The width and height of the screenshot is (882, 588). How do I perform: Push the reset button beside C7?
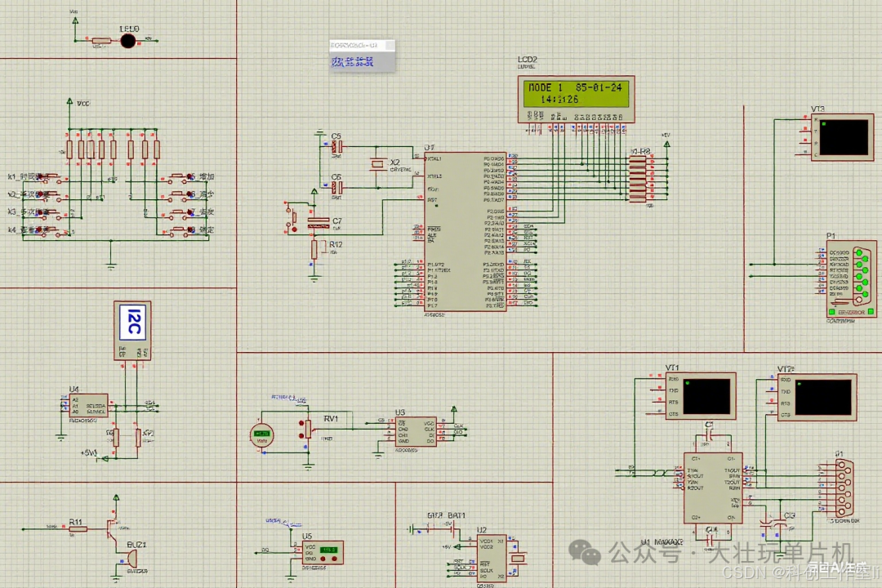292,218
